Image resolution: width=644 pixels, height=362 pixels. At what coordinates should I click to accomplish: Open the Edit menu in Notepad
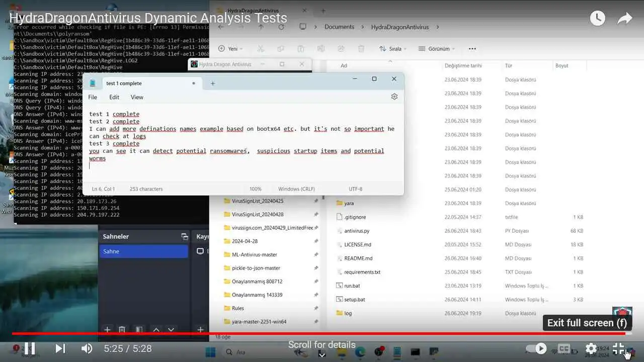coord(114,97)
